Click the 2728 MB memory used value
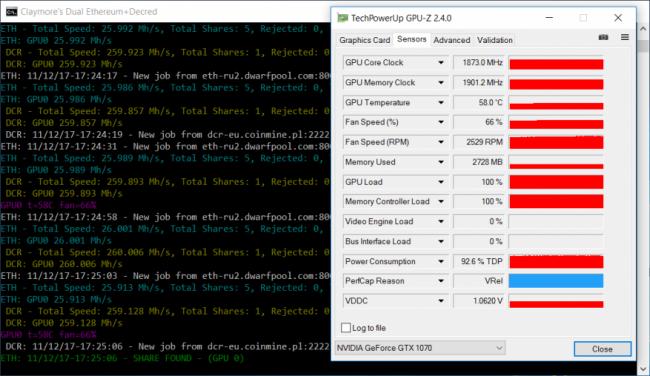 pyautogui.click(x=478, y=162)
